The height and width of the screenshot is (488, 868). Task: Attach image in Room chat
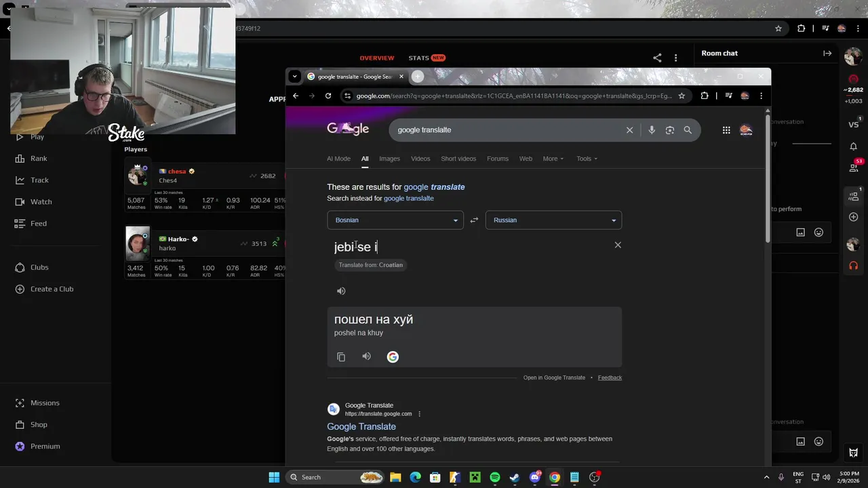[x=800, y=232]
